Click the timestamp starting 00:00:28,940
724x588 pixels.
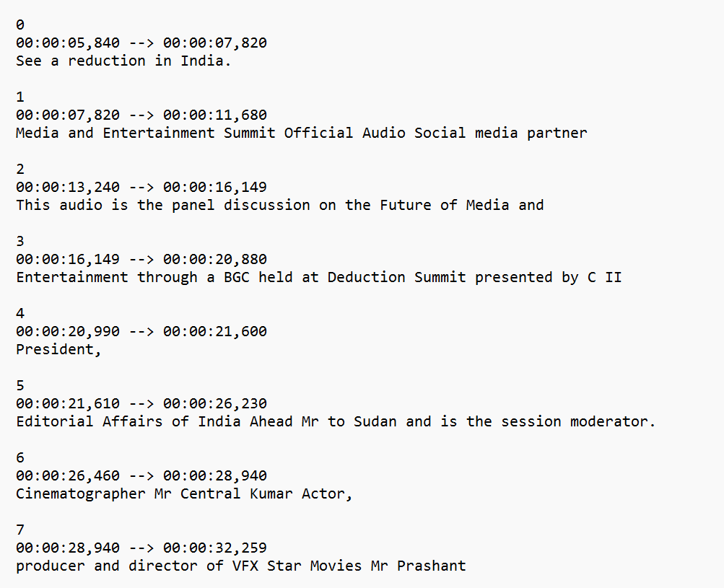point(141,548)
